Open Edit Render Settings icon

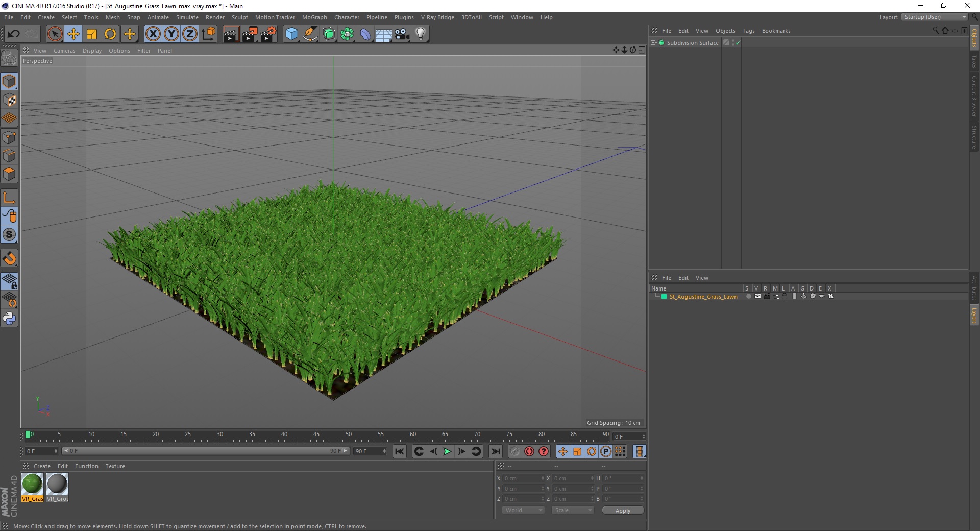[268, 34]
